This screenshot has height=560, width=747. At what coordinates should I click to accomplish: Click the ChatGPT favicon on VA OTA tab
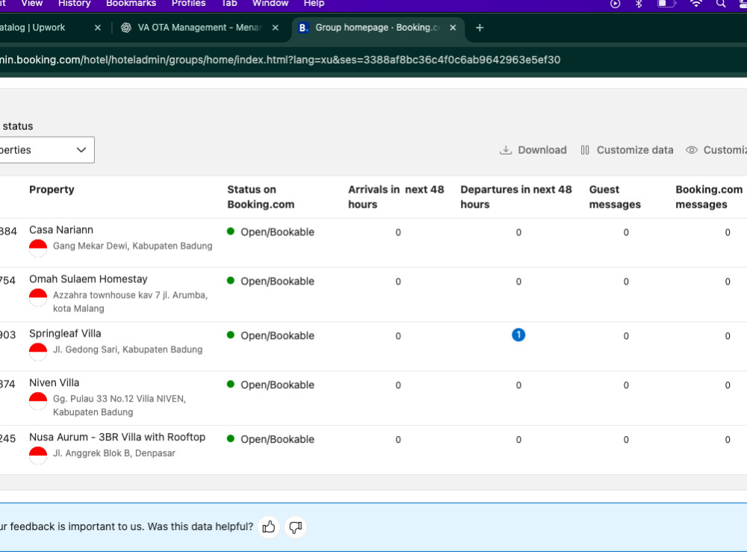tap(125, 28)
